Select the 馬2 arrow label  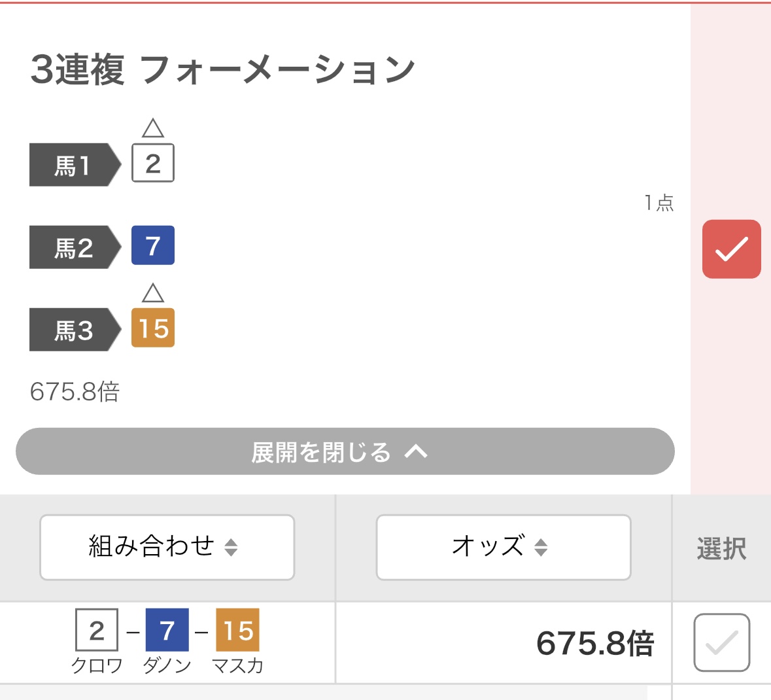[x=75, y=247]
